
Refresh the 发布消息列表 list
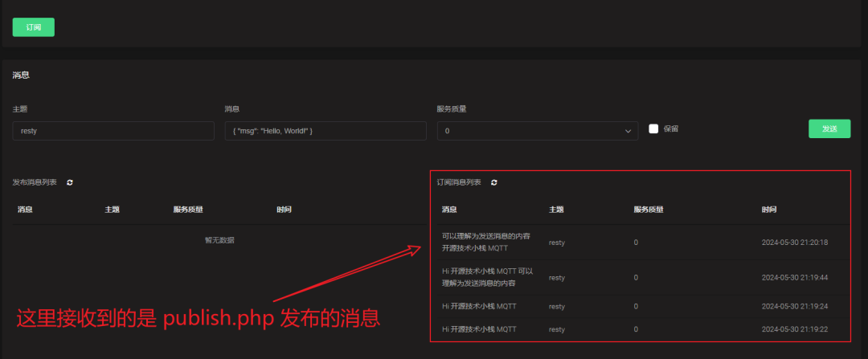click(x=70, y=182)
